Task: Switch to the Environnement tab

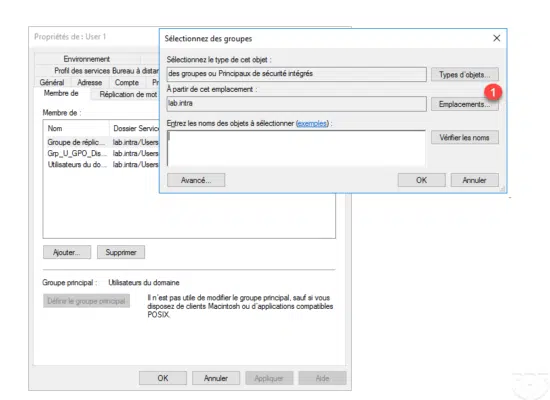Action: click(x=87, y=59)
